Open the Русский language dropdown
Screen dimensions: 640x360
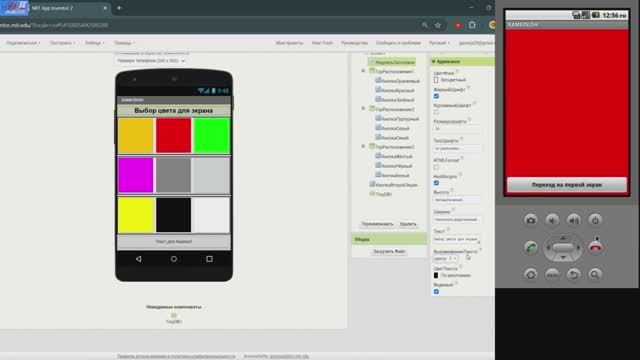point(439,43)
